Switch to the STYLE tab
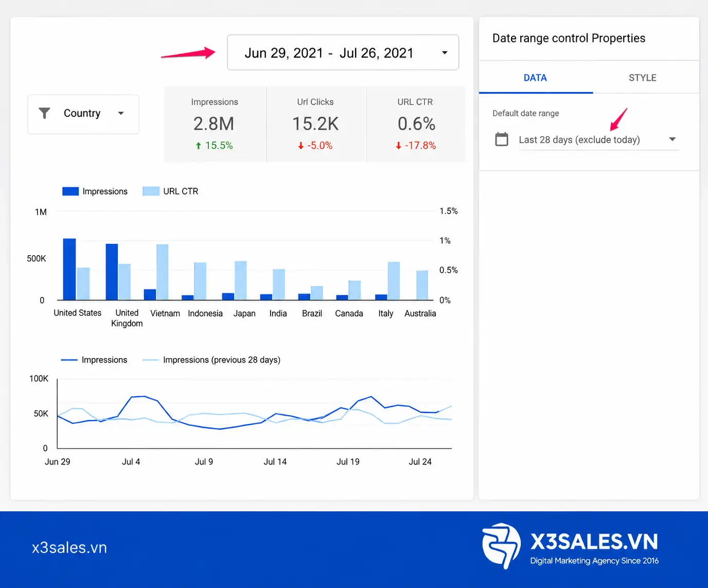The width and height of the screenshot is (708, 588). 643,78
